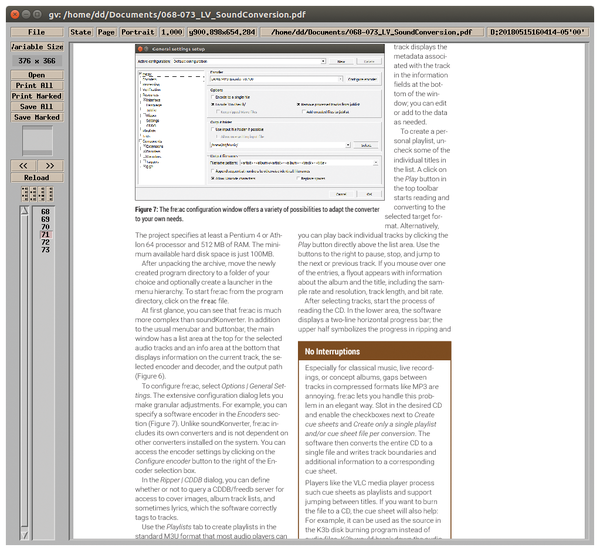Toggle marks on odd pages icon
This screenshot has height=551, width=600.
point(25,194)
